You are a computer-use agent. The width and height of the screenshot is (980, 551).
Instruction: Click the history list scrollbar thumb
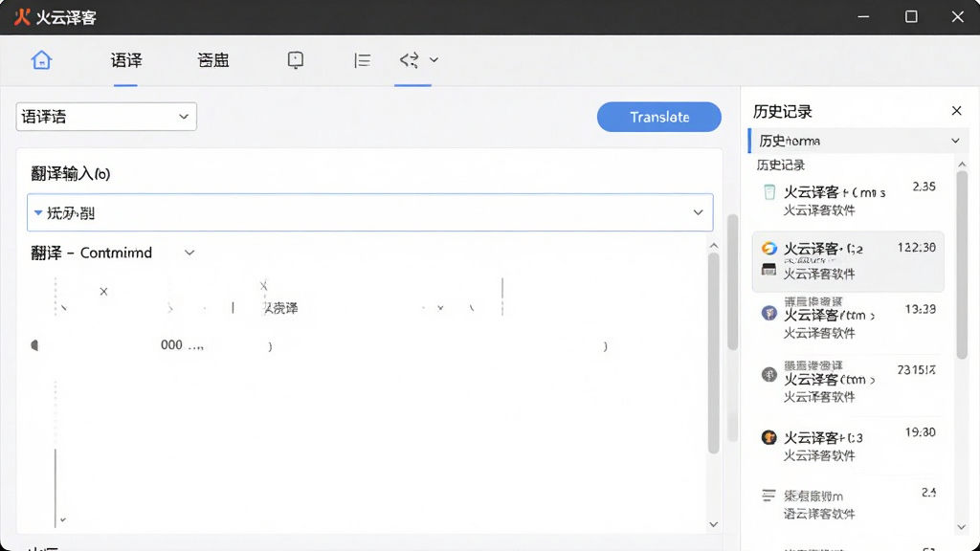pyautogui.click(x=962, y=266)
